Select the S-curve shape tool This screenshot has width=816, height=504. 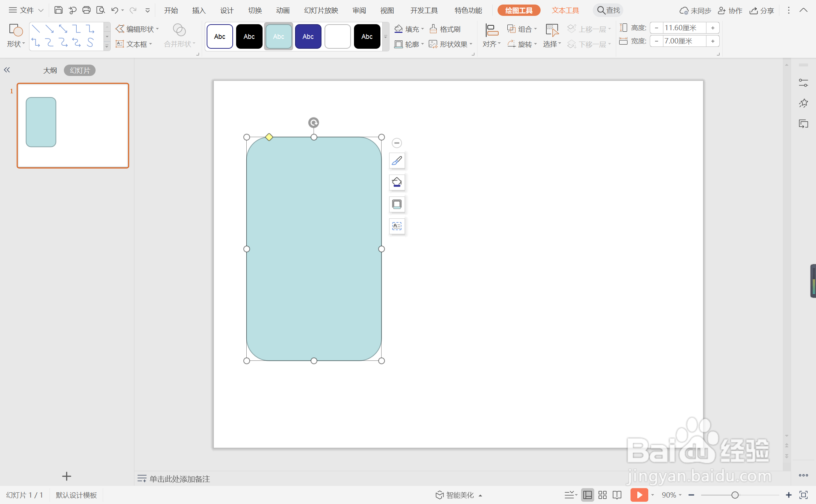point(90,42)
